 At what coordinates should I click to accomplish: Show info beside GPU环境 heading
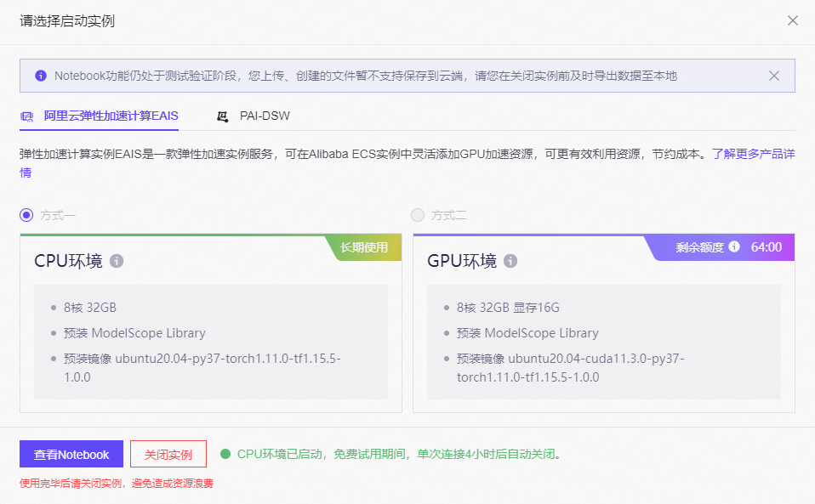[510, 261]
